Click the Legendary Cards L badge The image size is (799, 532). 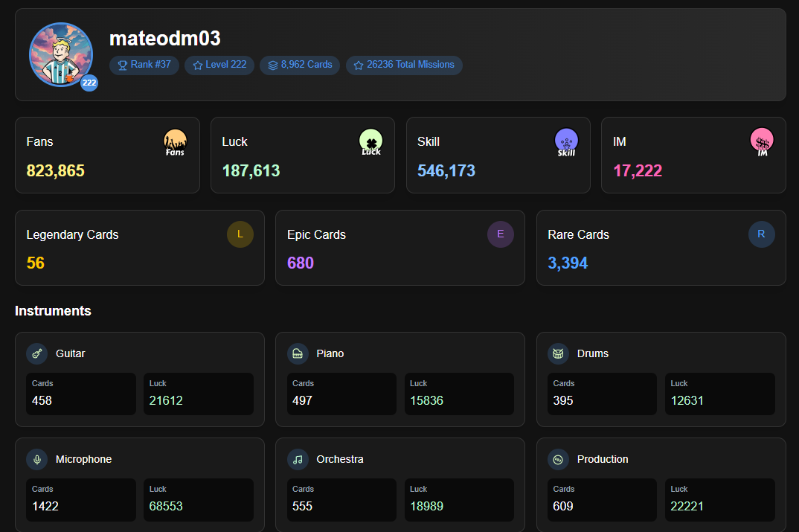pyautogui.click(x=240, y=234)
